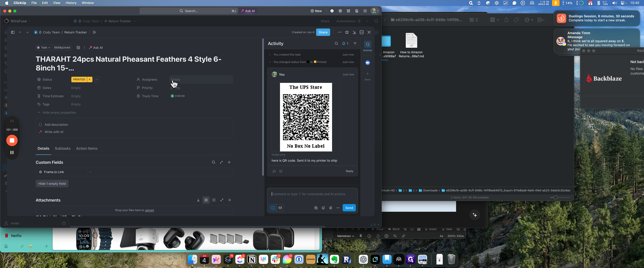Advance status with the arrow beside PRINTED

tap(90, 79)
